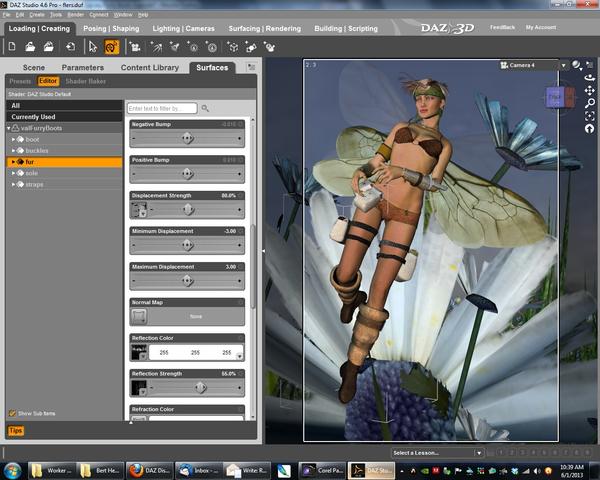Screen dimensions: 600x480
Task: Activate the highlighted Surface Selection tool
Action: tap(111, 47)
